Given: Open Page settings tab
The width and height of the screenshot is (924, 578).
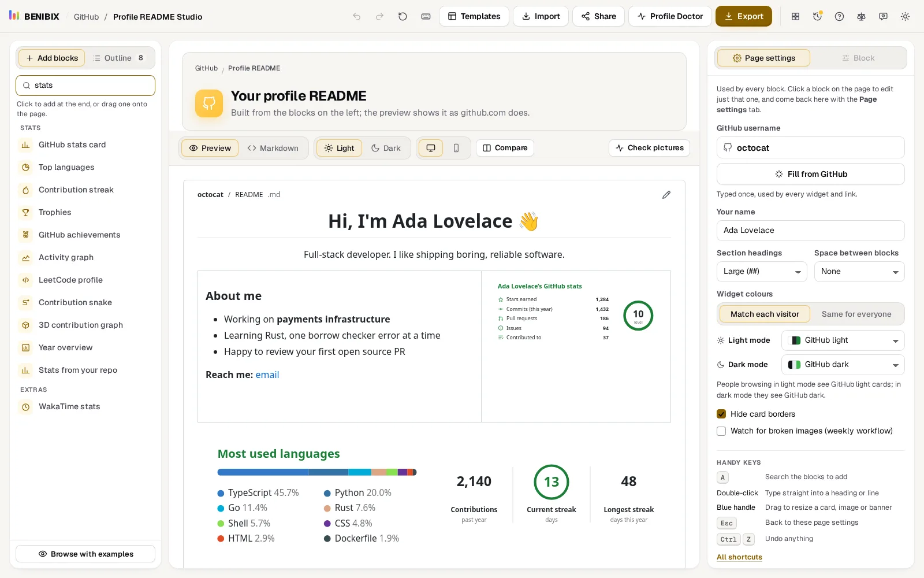Looking at the screenshot, I should (x=763, y=58).
